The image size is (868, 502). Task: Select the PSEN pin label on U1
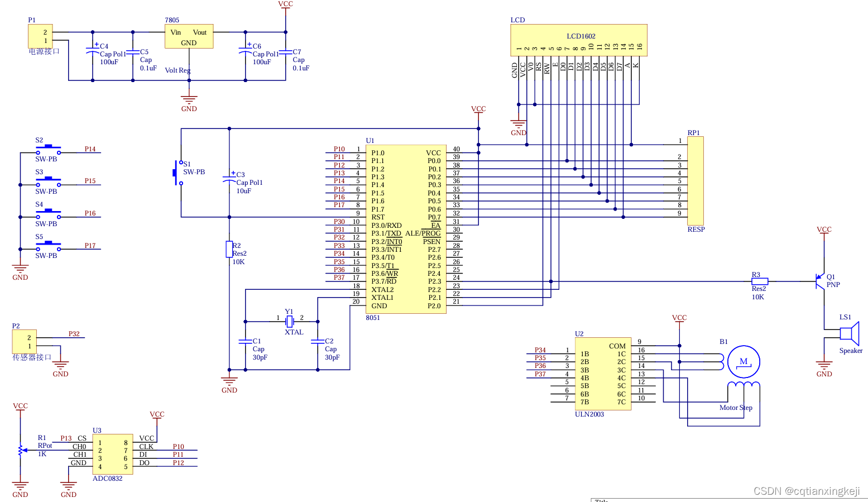click(431, 242)
